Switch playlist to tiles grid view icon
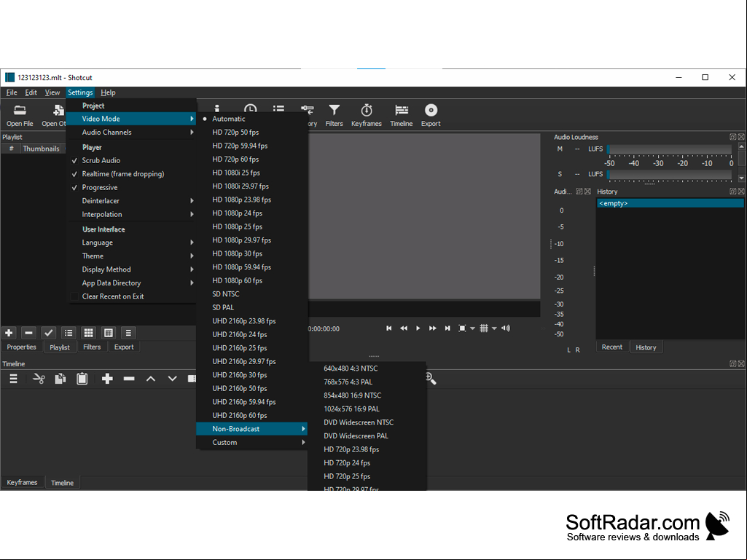The image size is (747, 560). click(88, 333)
